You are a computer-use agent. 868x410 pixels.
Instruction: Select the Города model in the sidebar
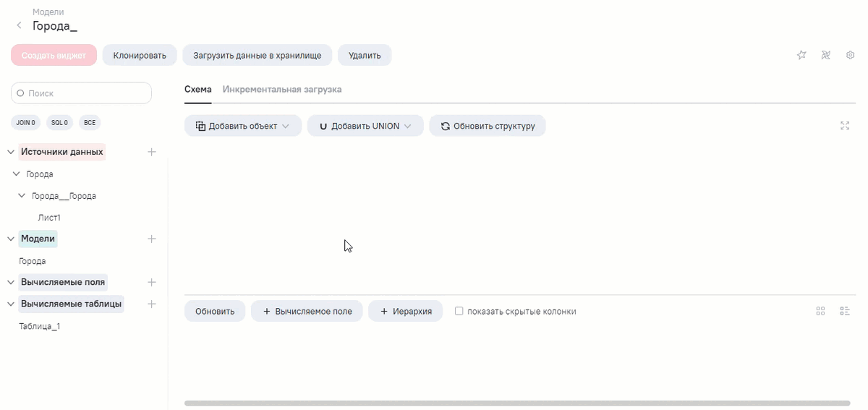pyautogui.click(x=33, y=261)
